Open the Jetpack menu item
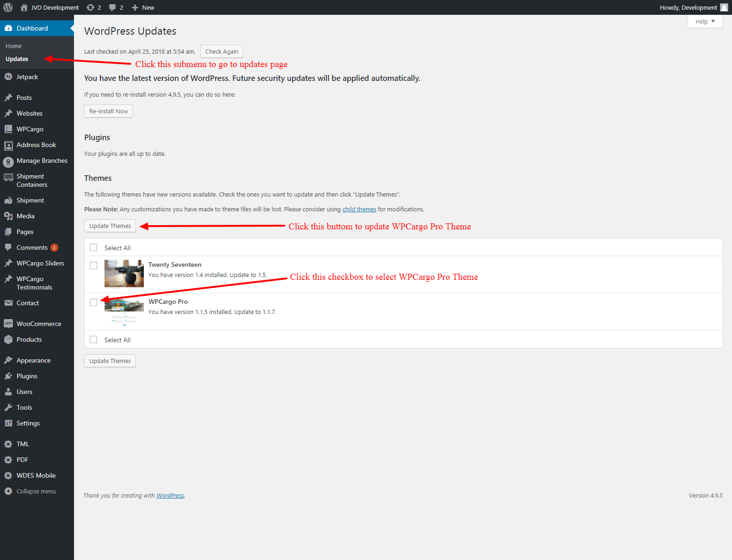 click(x=27, y=77)
